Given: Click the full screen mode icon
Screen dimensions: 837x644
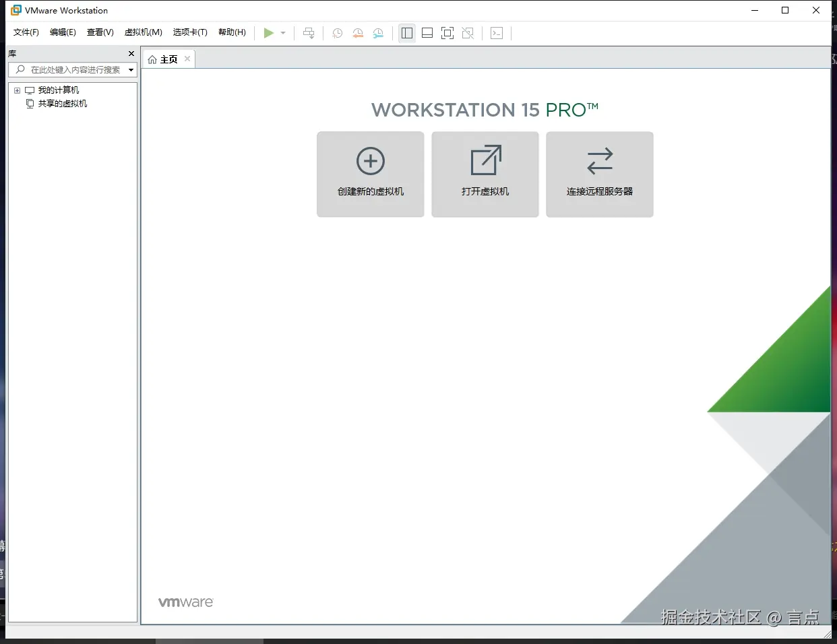Looking at the screenshot, I should point(447,33).
